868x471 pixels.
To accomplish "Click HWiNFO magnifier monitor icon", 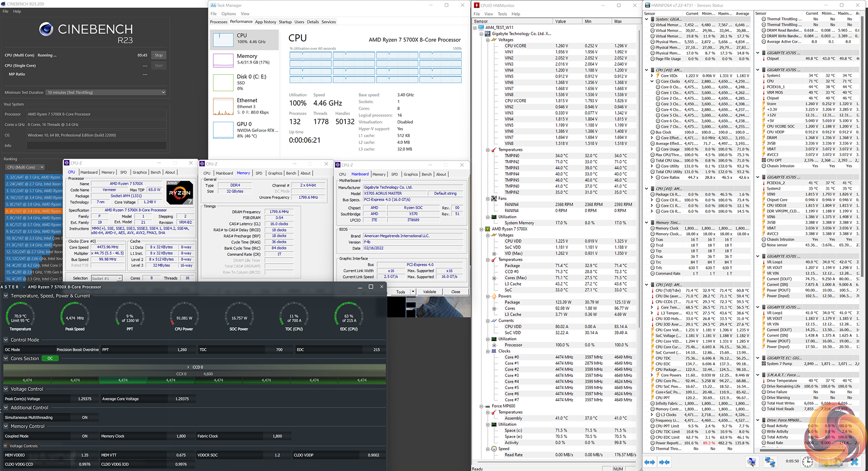I will click(x=751, y=462).
